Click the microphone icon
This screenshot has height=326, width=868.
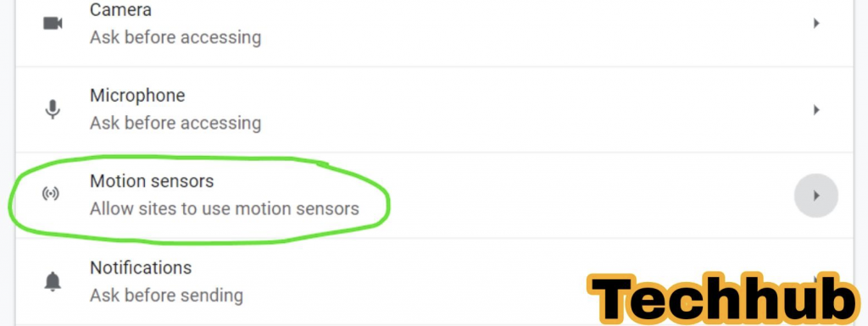(x=53, y=109)
